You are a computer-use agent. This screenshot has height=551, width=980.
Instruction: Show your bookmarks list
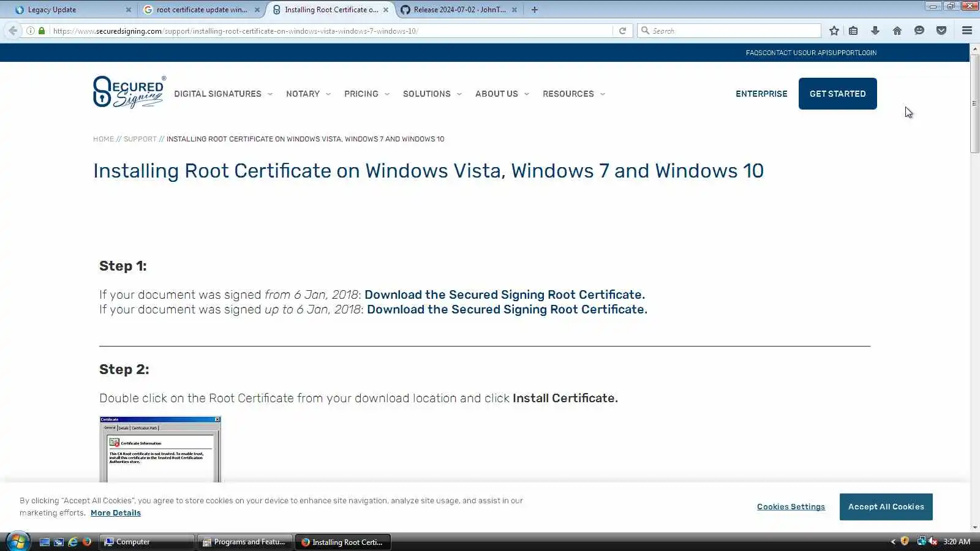pos(853,31)
